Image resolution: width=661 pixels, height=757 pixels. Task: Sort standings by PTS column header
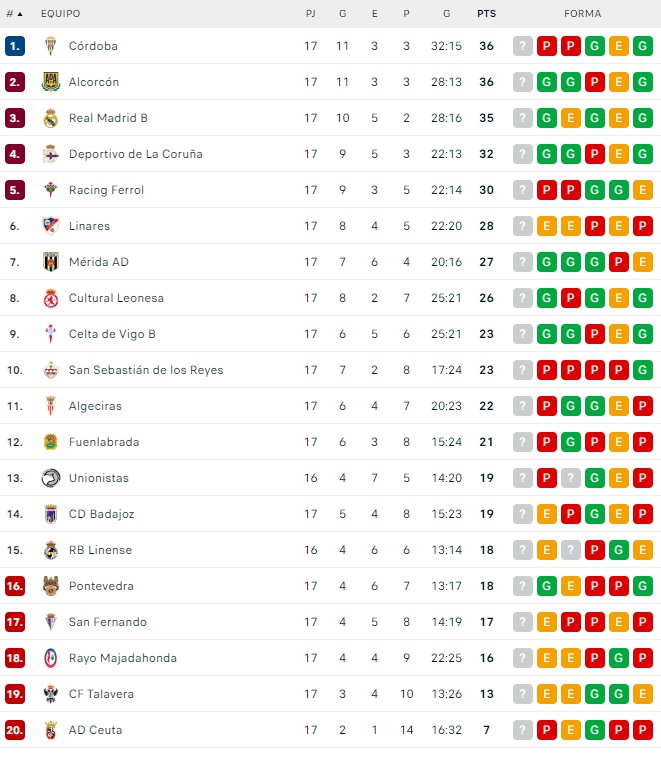(x=486, y=14)
